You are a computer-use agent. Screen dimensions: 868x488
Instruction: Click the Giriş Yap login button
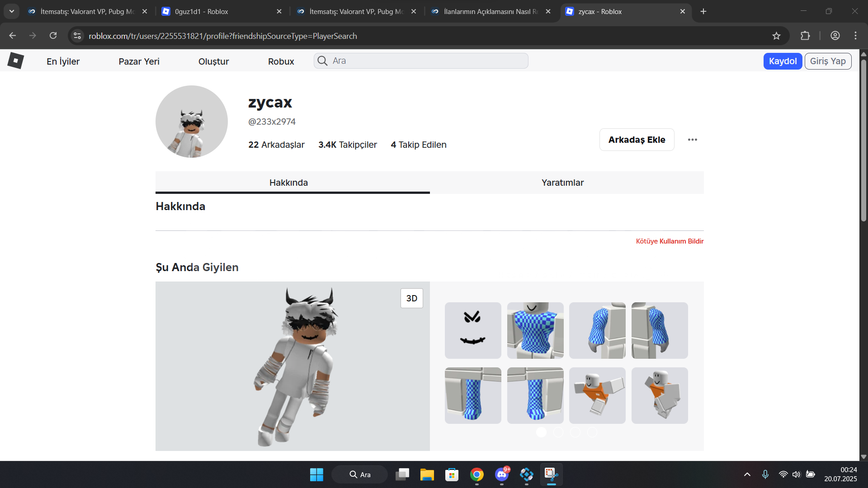828,61
